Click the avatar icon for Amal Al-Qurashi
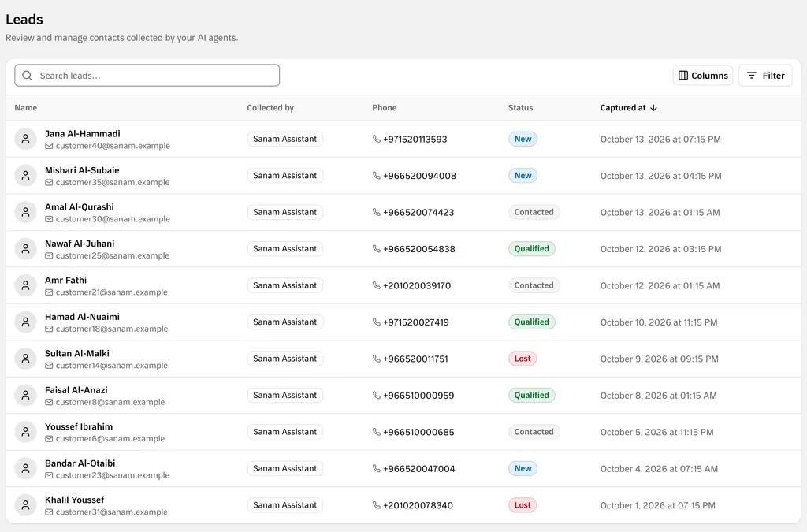This screenshot has width=807, height=532. click(x=25, y=212)
